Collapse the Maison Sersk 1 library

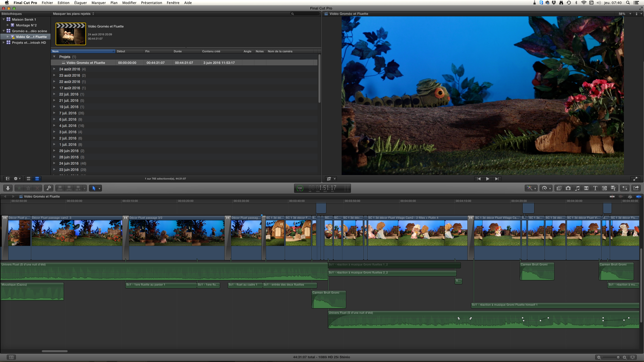click(4, 19)
